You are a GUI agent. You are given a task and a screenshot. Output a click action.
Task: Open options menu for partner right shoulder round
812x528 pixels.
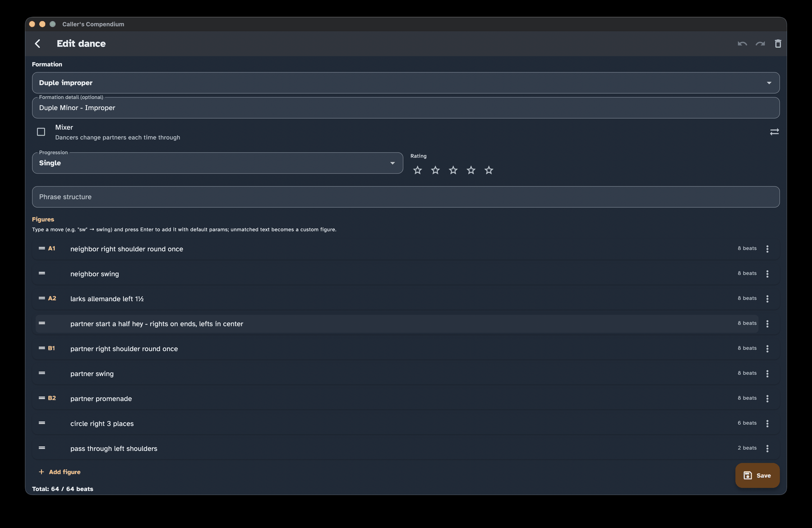(767, 349)
